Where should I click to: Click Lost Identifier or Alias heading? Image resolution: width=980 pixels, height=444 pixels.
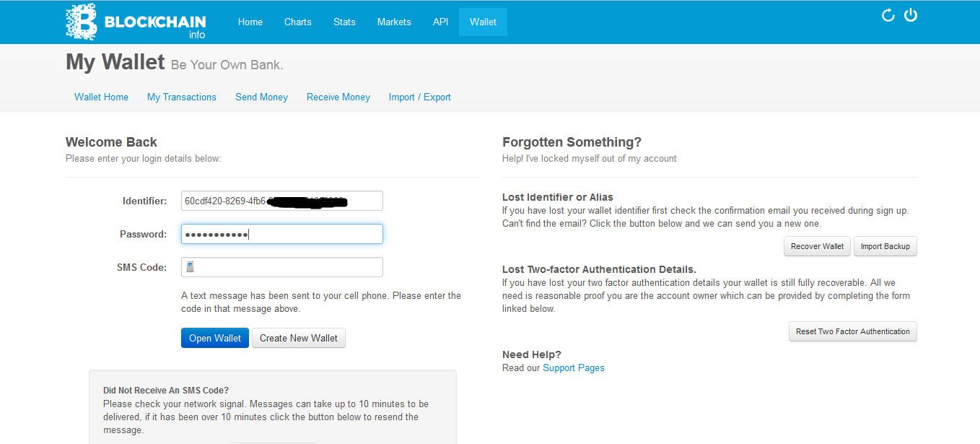click(558, 197)
